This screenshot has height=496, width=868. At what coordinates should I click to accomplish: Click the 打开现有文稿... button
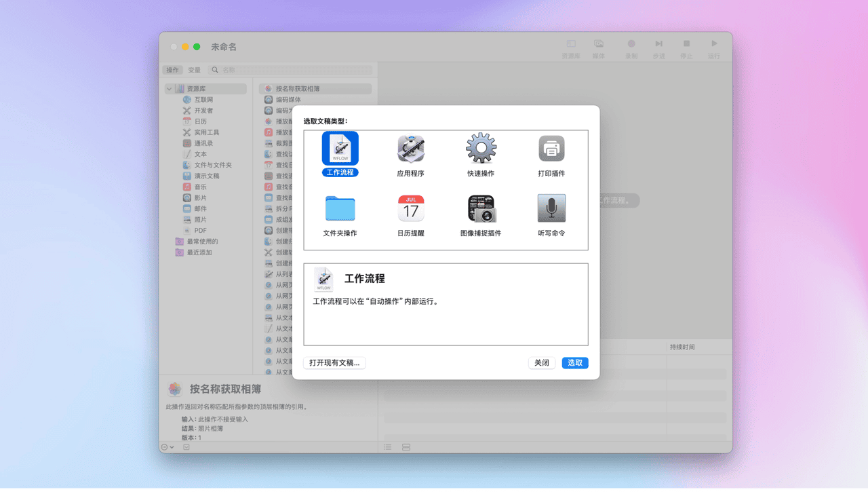point(334,363)
